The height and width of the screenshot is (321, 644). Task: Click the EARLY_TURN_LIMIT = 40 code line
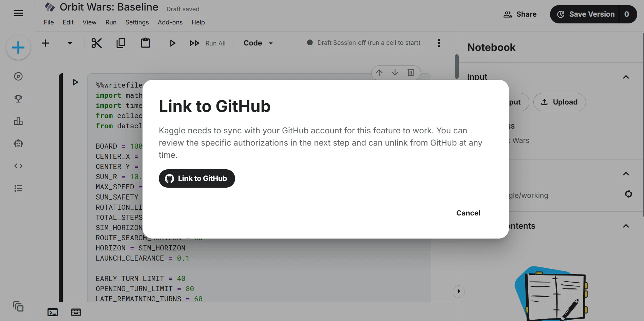pos(140,279)
